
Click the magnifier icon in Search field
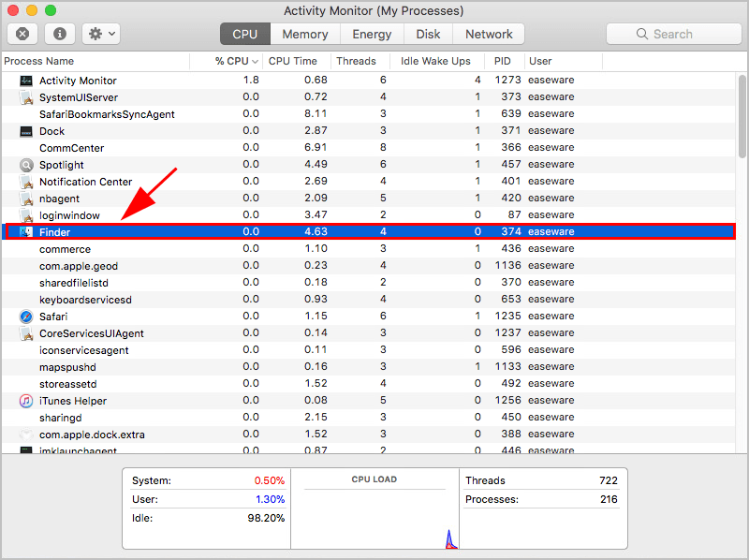pos(642,34)
